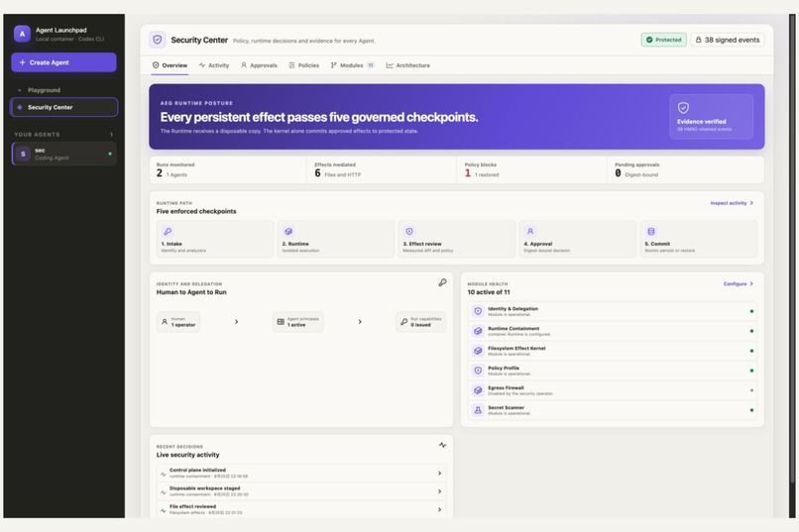This screenshot has height=532, width=799.
Task: Click the Security Center shield header icon
Action: point(158,40)
